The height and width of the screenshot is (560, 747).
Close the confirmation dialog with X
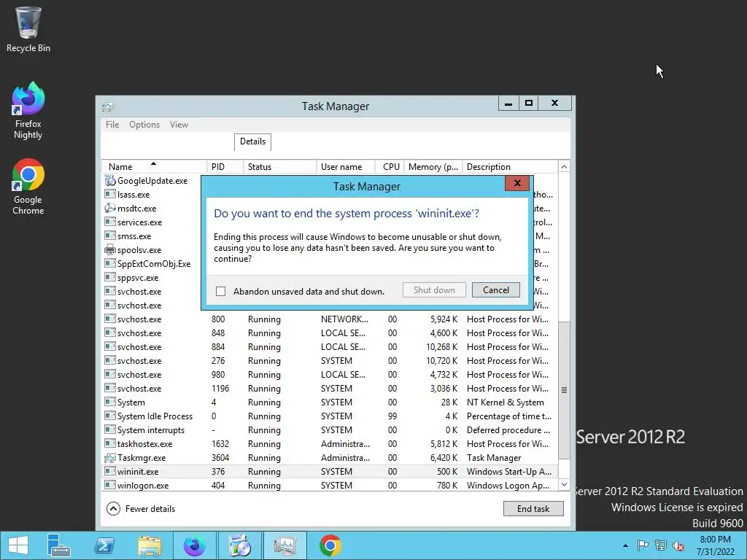(x=517, y=183)
